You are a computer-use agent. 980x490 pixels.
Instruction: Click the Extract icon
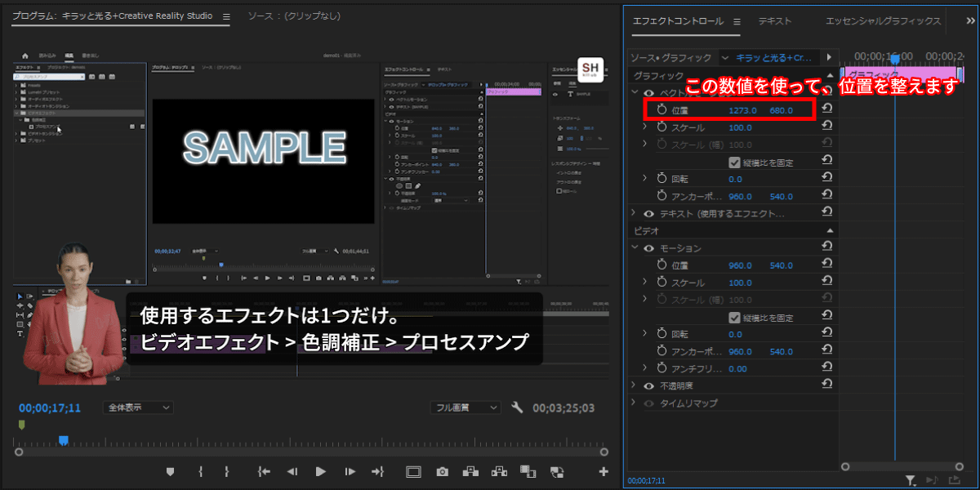pos(498,471)
